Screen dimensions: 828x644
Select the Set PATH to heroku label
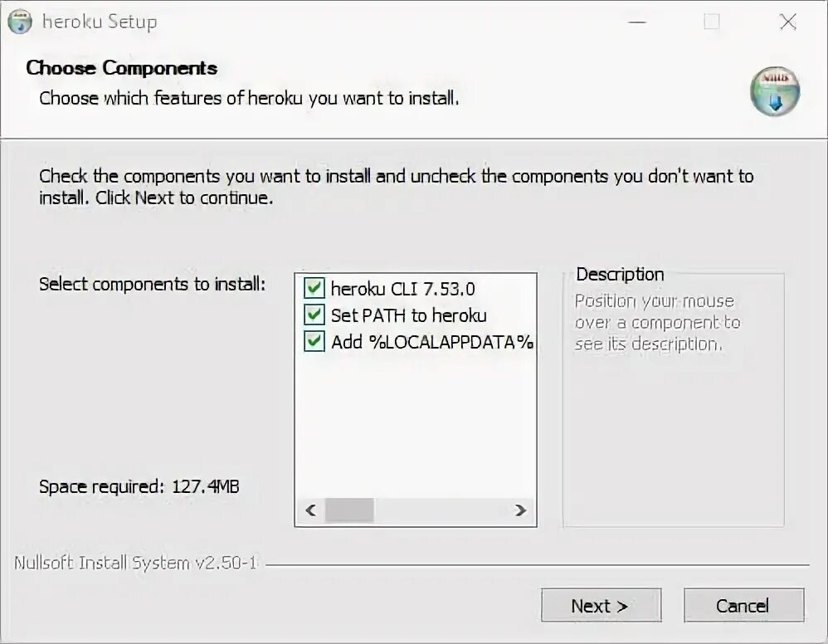click(408, 315)
